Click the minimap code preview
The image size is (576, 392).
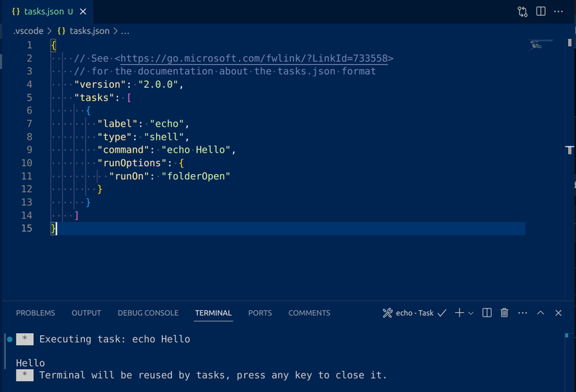(544, 45)
